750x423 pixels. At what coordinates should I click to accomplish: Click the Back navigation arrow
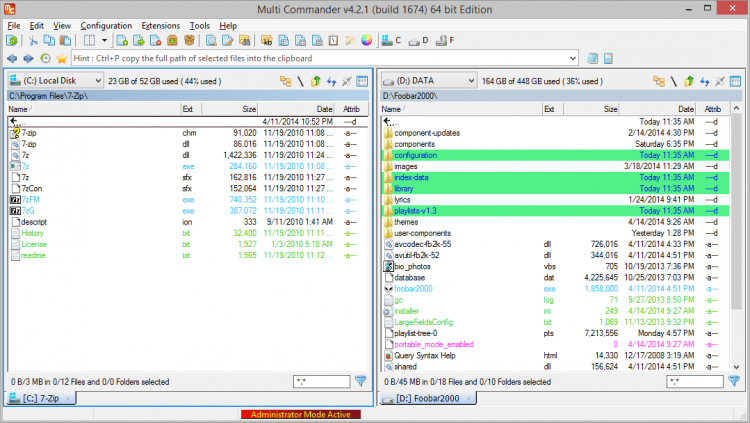12,58
